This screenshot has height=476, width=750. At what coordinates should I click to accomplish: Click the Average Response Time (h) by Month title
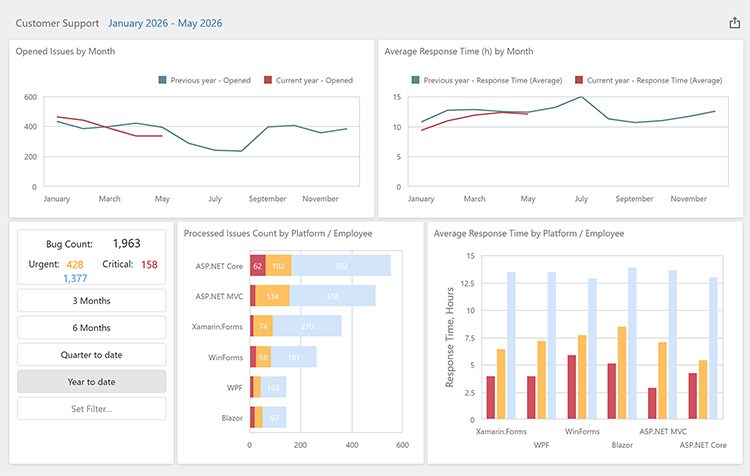pos(459,51)
